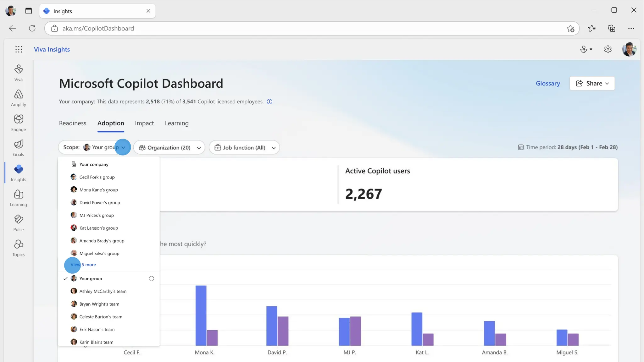Open the Job function (All) dropdown

click(x=244, y=147)
